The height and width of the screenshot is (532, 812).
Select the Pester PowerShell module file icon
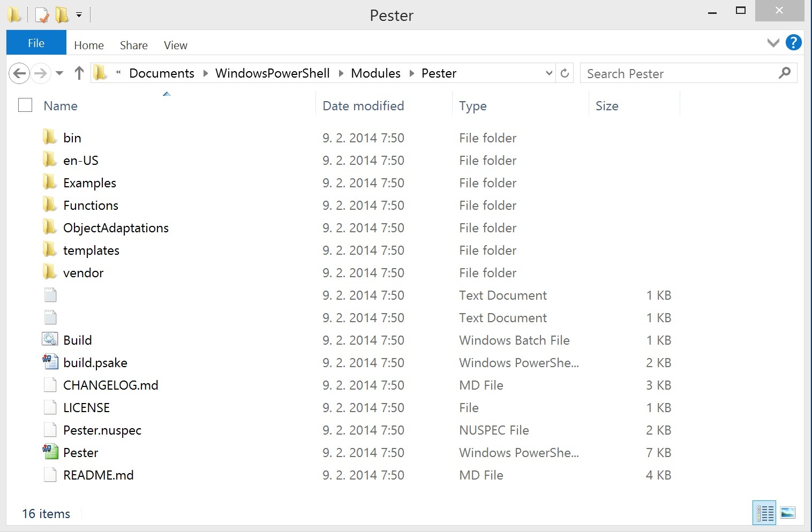point(50,452)
